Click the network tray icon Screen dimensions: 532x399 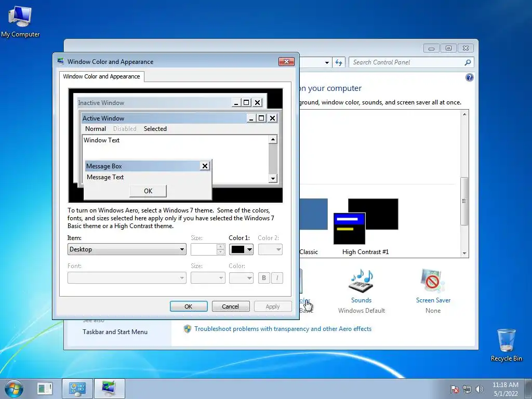click(467, 389)
